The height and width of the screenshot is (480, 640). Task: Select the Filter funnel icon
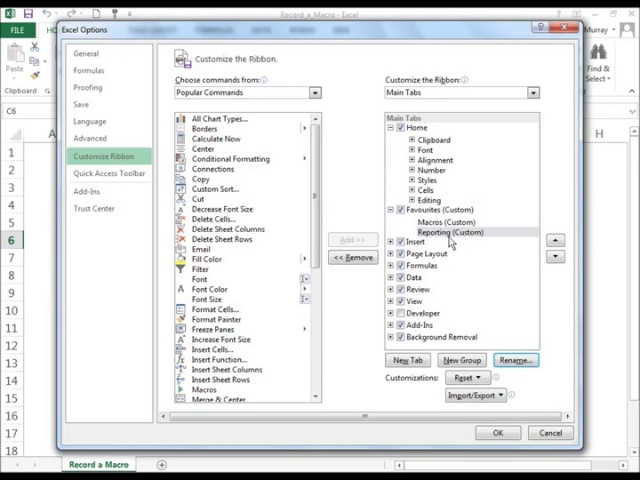[x=180, y=269]
